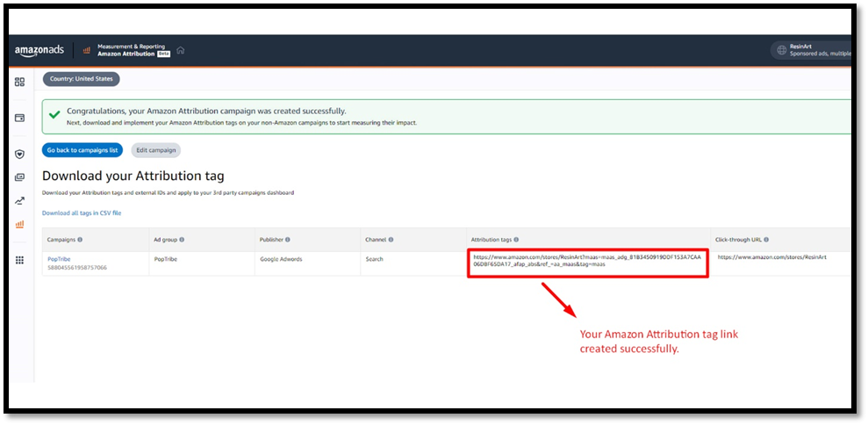Click the Google Adwords publisher cell
The height and width of the screenshot is (425, 868).
point(281,259)
